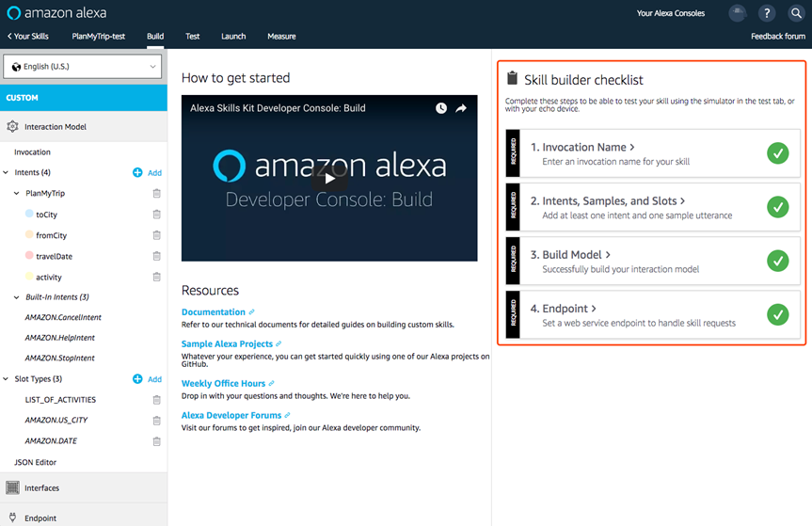Click the plus icon to add a slot type
The width and height of the screenshot is (812, 526).
pyautogui.click(x=137, y=379)
